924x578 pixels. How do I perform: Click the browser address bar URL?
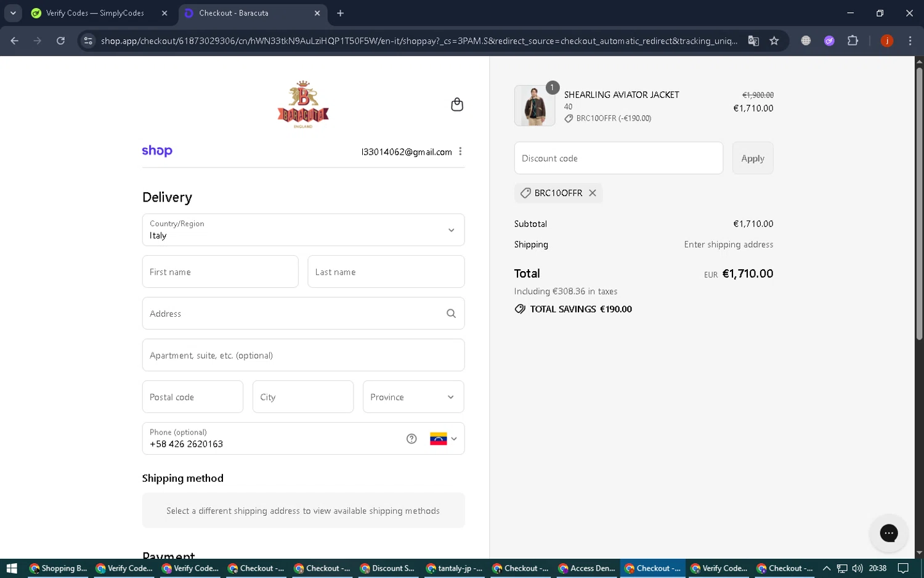coord(419,41)
